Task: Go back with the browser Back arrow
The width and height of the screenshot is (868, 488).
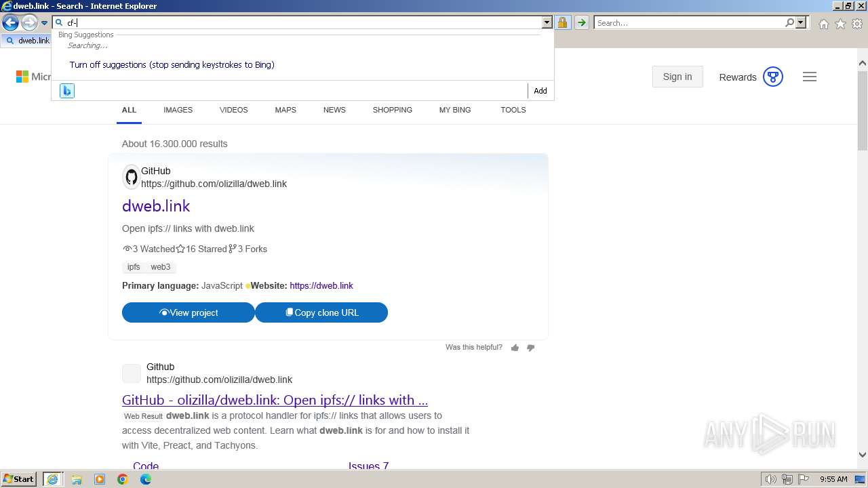Action: (10, 23)
